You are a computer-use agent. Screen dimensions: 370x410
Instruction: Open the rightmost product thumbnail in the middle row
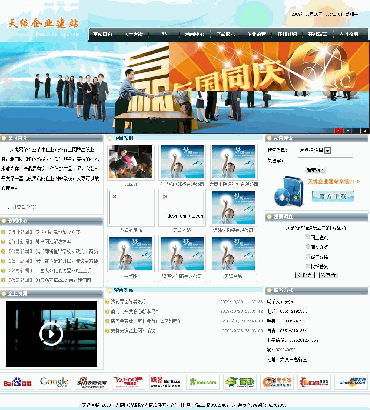tap(234, 207)
